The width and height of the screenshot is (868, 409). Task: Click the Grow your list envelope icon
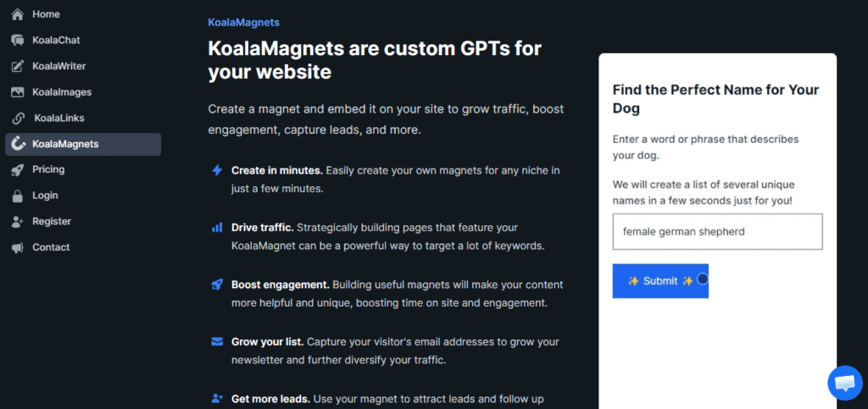tap(217, 342)
